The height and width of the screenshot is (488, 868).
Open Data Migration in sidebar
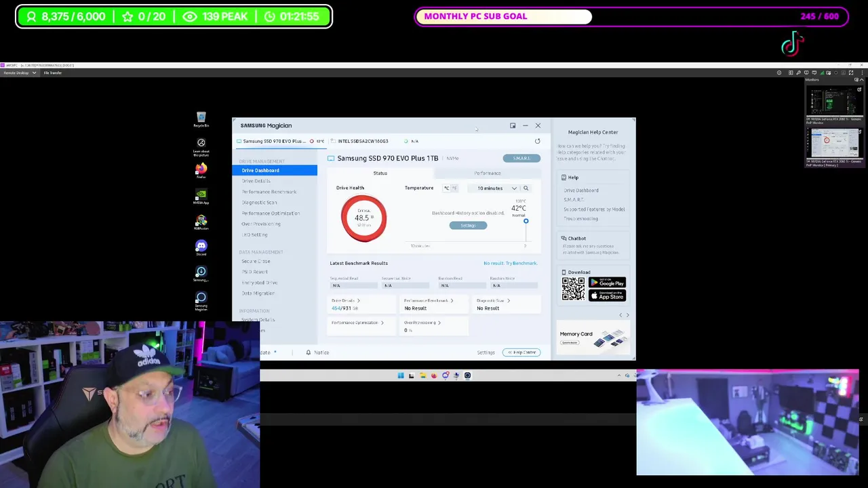point(258,293)
